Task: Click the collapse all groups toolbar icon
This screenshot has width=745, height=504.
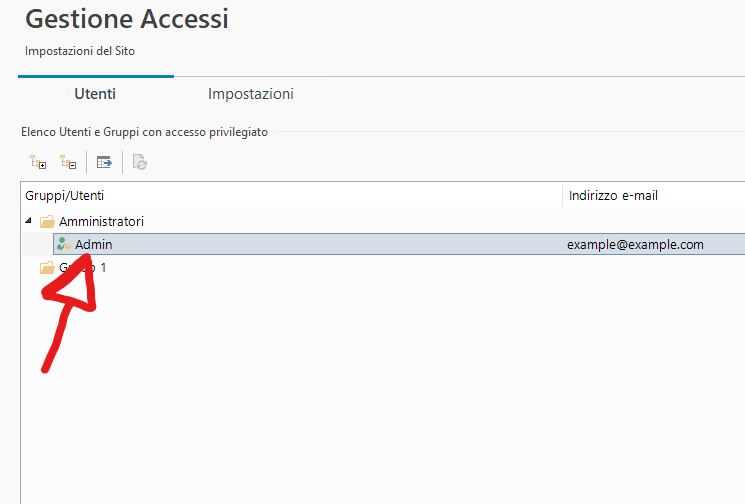Action: 68,162
